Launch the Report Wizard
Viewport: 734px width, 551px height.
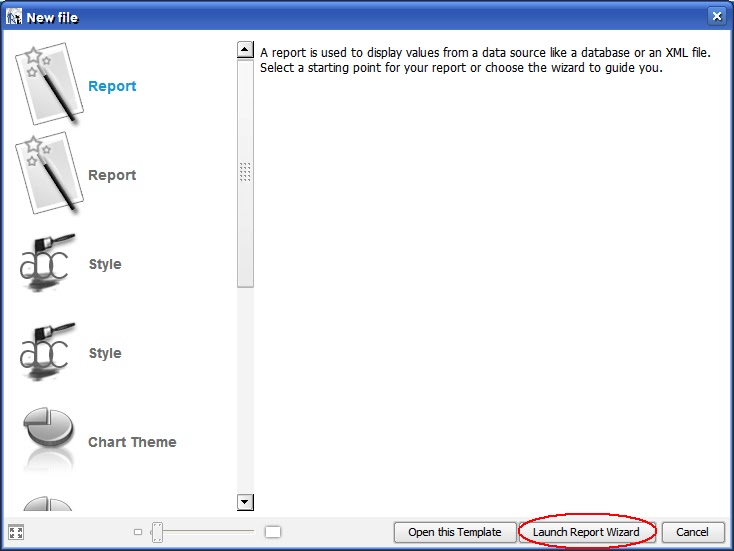[x=586, y=532]
